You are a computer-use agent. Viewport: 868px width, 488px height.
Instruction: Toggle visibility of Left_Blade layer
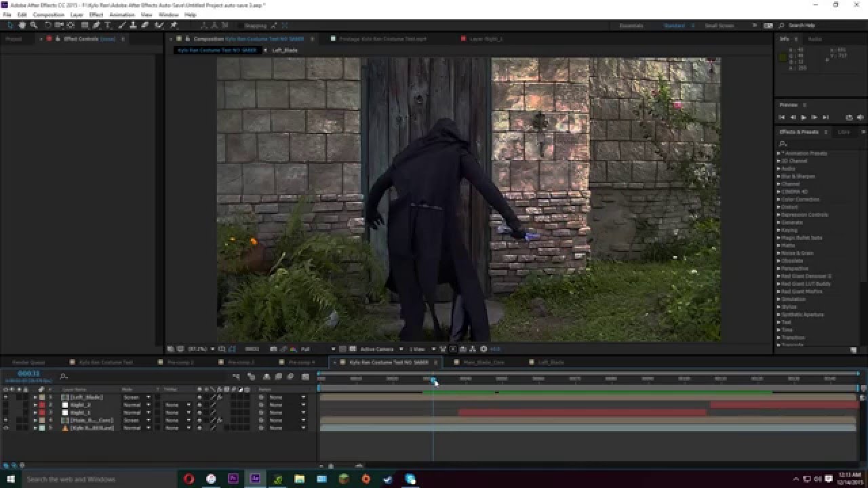tap(6, 397)
